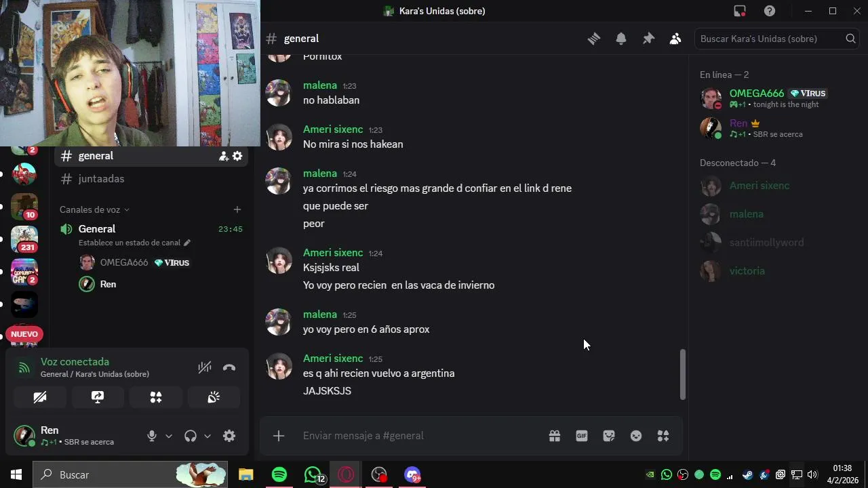Disconnect from the voice channel
The image size is (868, 488).
(x=229, y=367)
